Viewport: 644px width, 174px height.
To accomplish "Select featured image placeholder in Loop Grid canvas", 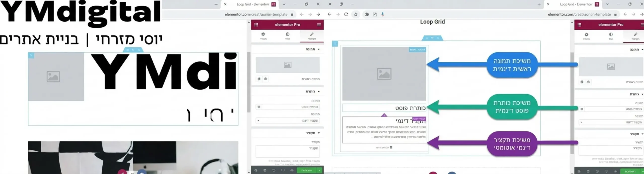I will [384, 74].
